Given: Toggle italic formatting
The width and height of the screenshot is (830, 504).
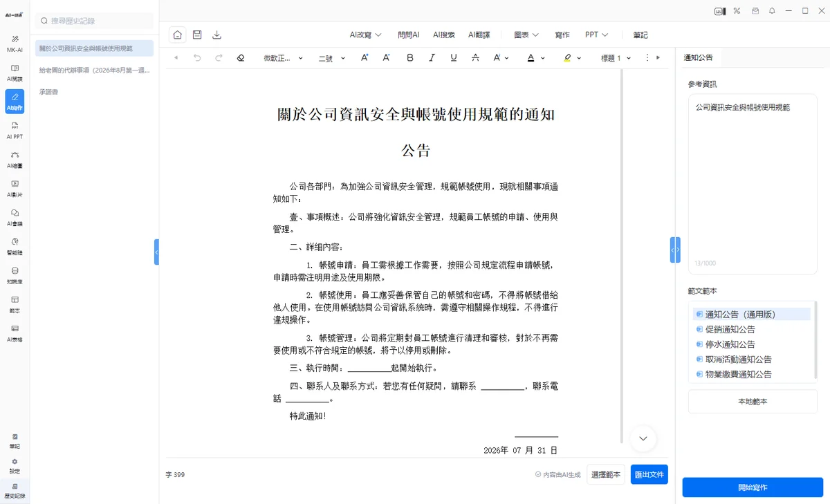Looking at the screenshot, I should tap(432, 58).
